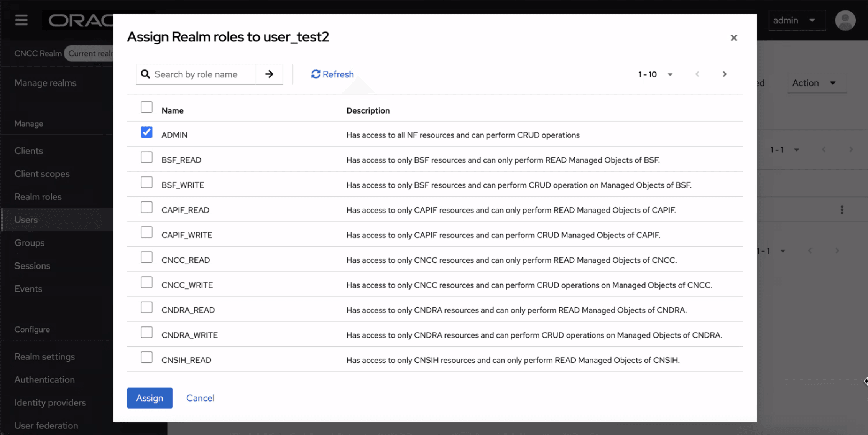This screenshot has width=868, height=435.
Task: Open Events in sidebar
Action: point(28,289)
